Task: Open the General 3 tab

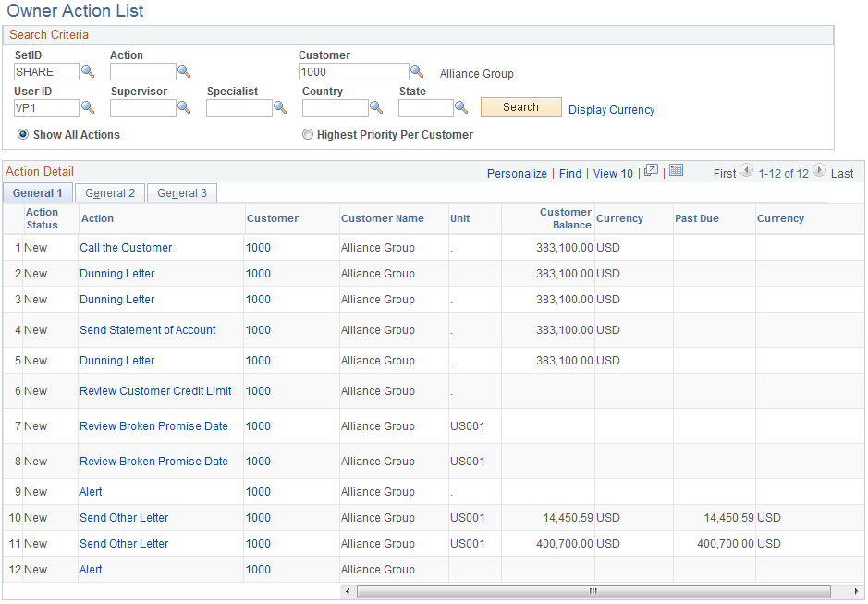Action: [x=181, y=192]
